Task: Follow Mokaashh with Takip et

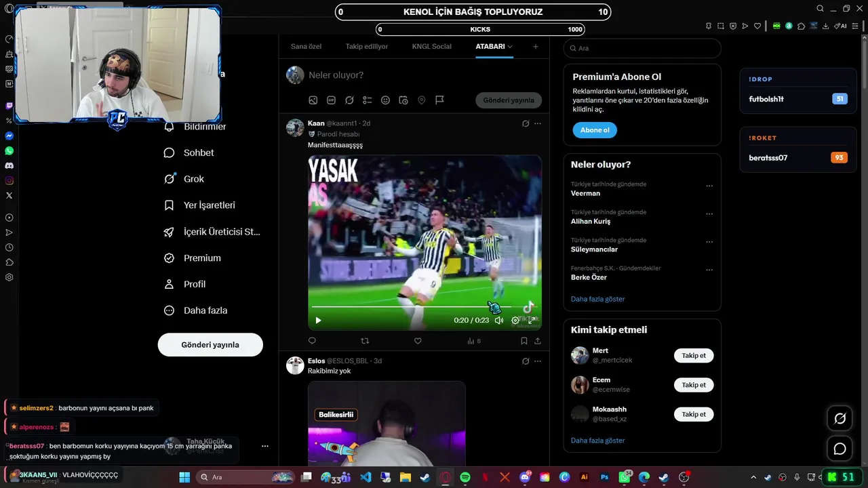Action: (694, 414)
